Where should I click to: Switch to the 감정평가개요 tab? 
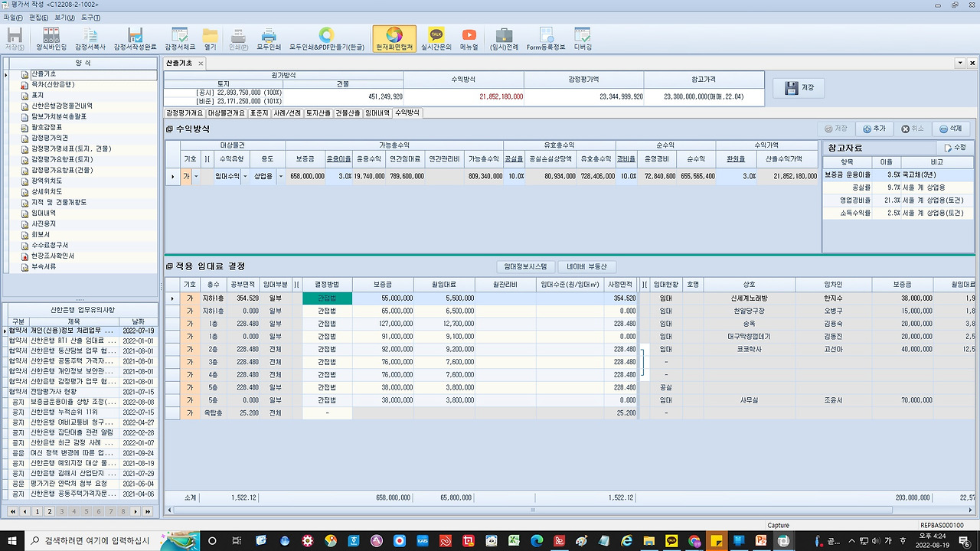pyautogui.click(x=185, y=113)
